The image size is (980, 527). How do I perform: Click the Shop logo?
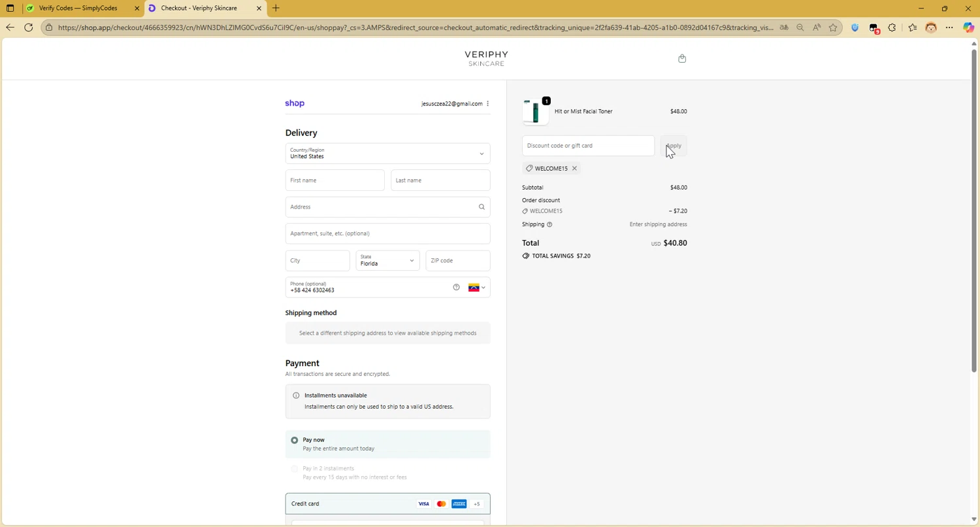295,103
